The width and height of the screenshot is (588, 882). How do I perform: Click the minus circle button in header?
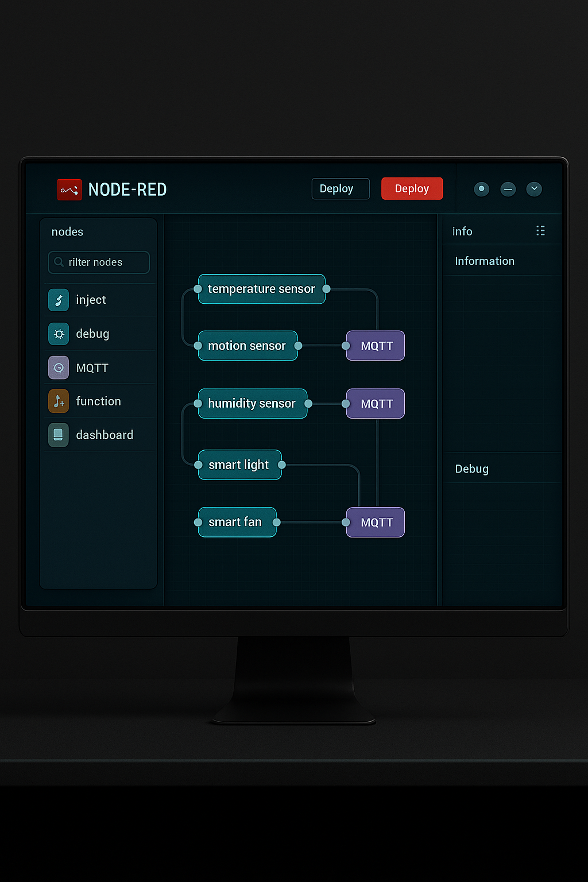point(508,189)
